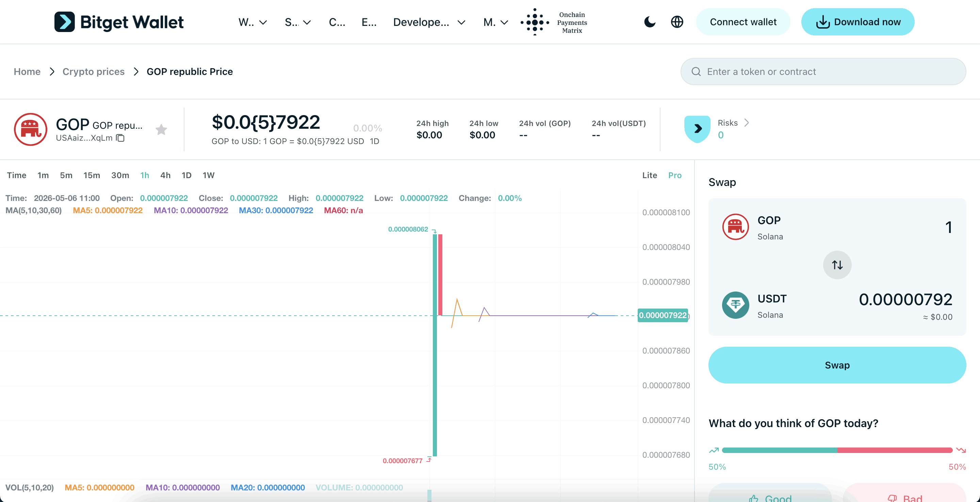Screen dimensions: 980x502
Task: Click the 24h high value $0.00
Action: click(x=429, y=135)
